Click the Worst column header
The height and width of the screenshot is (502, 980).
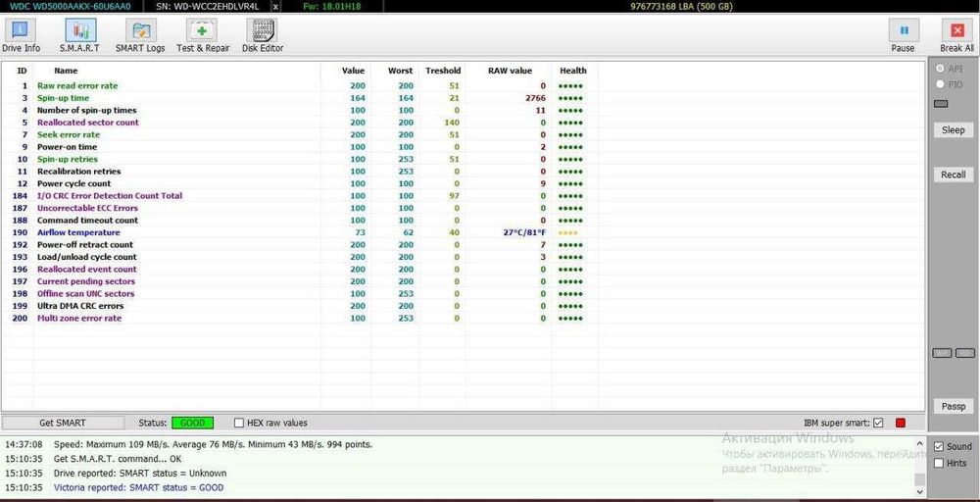point(401,71)
